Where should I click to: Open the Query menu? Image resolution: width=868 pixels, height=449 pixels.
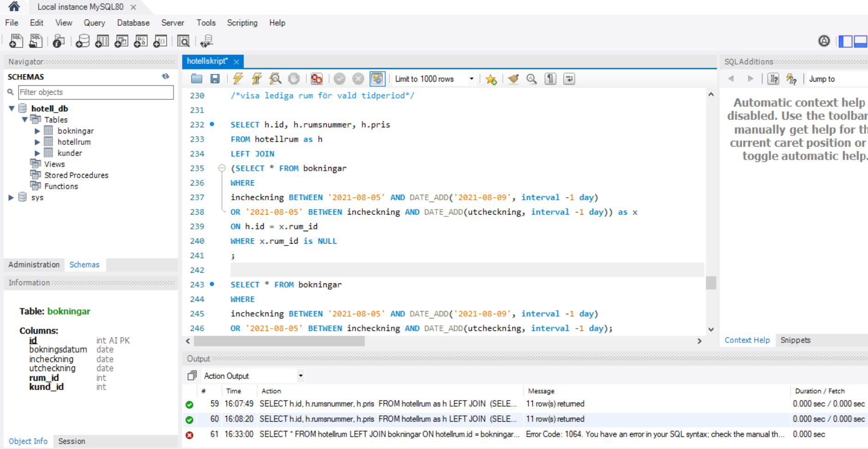[x=94, y=23]
